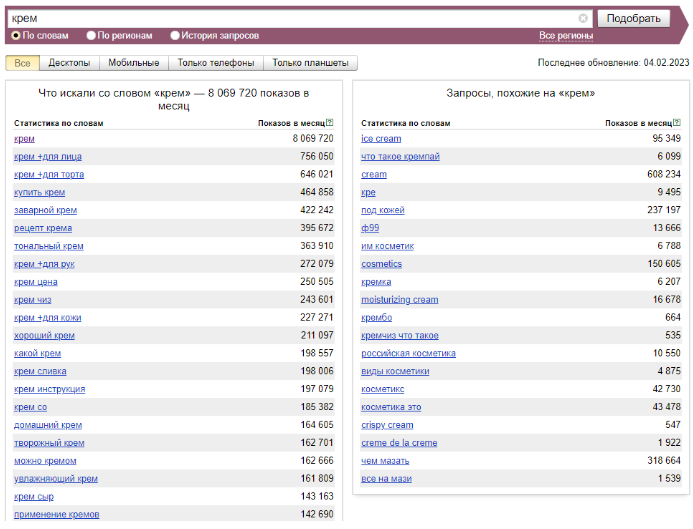This screenshot has height=529, width=693.
Task: Select the 'По словам' radio button
Action: click(16, 35)
